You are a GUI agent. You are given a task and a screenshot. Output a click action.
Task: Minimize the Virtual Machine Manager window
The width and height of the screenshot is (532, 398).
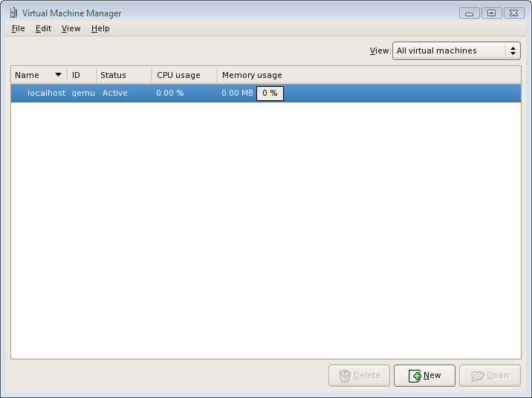[469, 13]
